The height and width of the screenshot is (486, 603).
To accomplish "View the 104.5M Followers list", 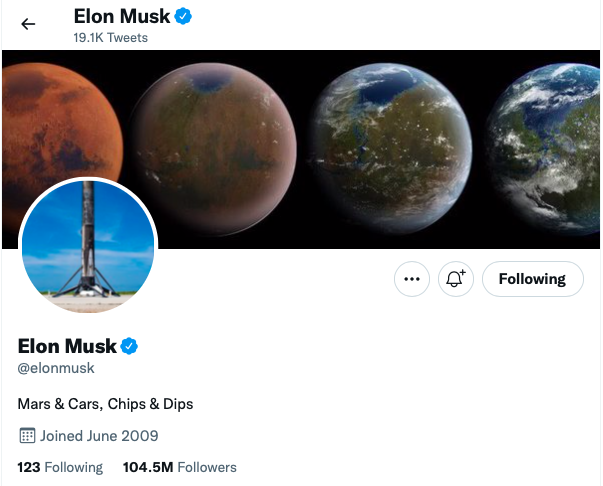I will pos(179,467).
